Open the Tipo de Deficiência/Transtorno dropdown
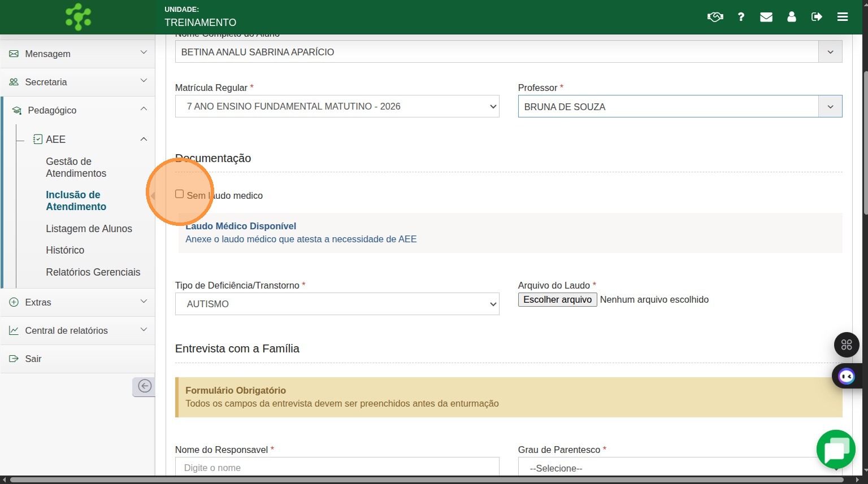The height and width of the screenshot is (484, 868). [337, 304]
